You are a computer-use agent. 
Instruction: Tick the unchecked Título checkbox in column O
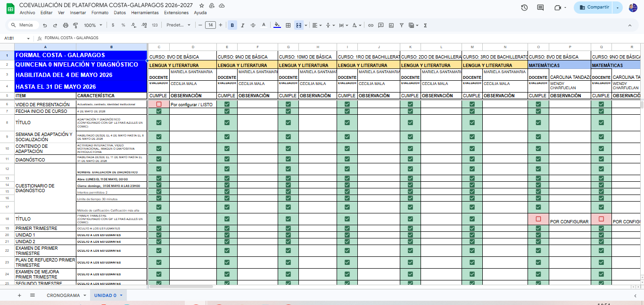pos(538,219)
